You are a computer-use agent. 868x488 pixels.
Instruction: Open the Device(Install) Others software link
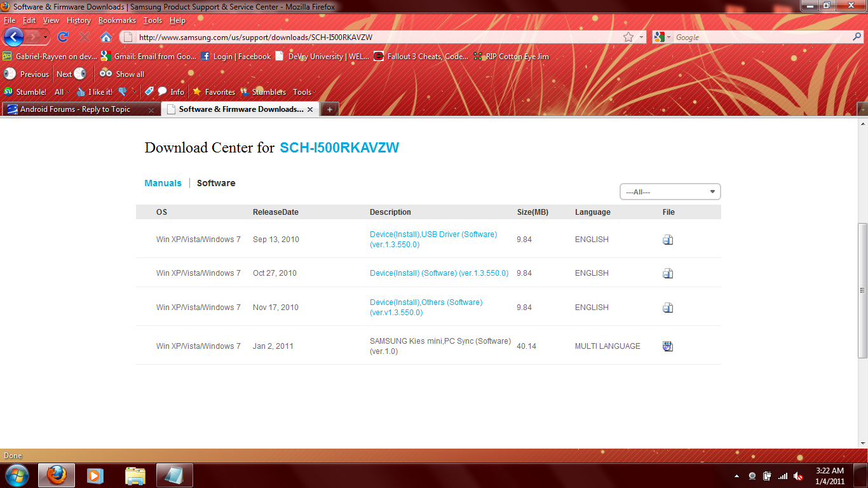click(x=426, y=308)
